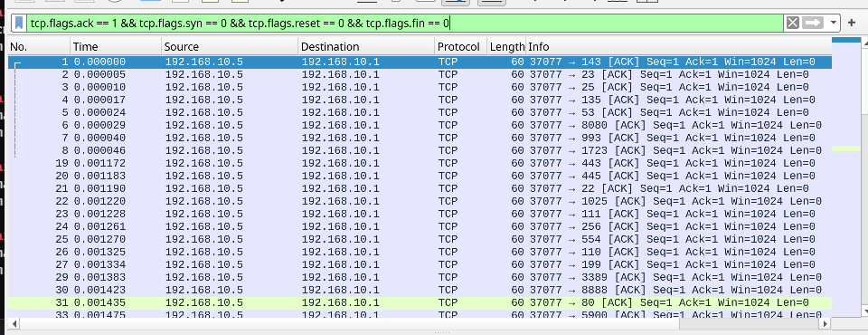Select packet 29 going to port 3389
This screenshot has width=868, height=335.
pos(420,277)
